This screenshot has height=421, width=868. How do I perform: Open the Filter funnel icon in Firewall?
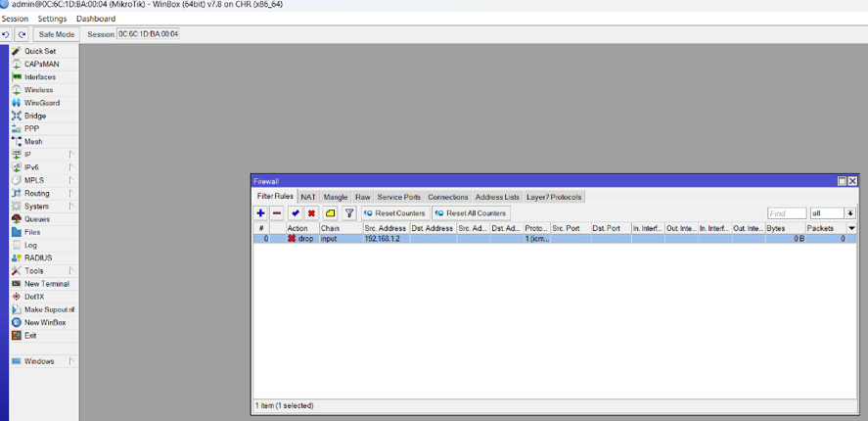[x=348, y=213]
